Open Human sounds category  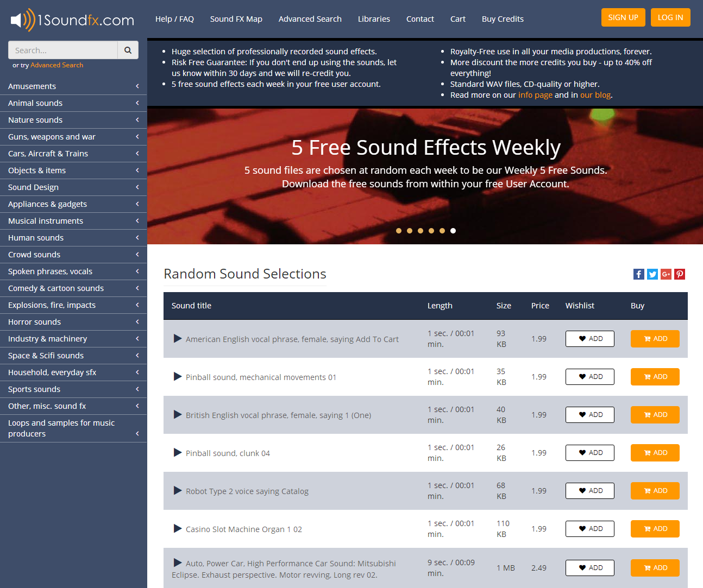(73, 238)
